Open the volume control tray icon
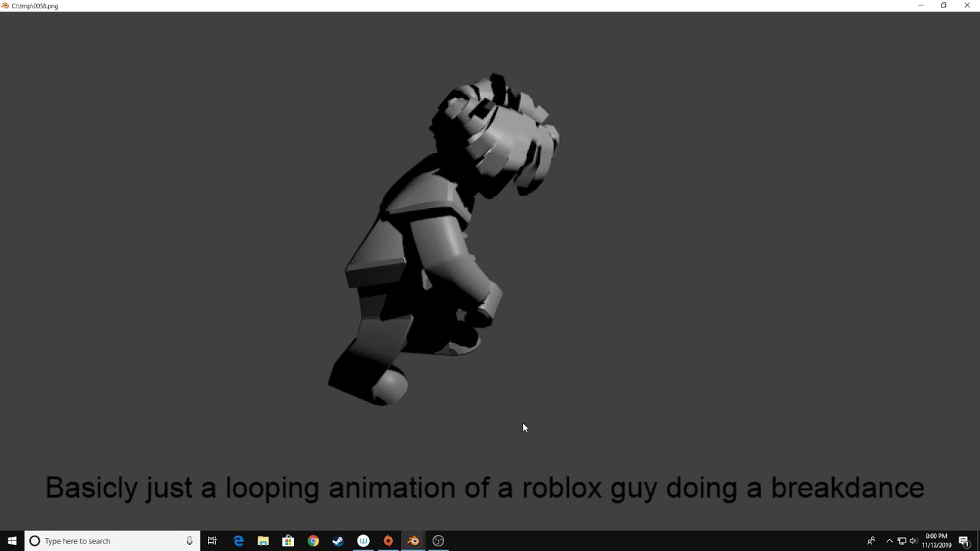 pyautogui.click(x=913, y=541)
